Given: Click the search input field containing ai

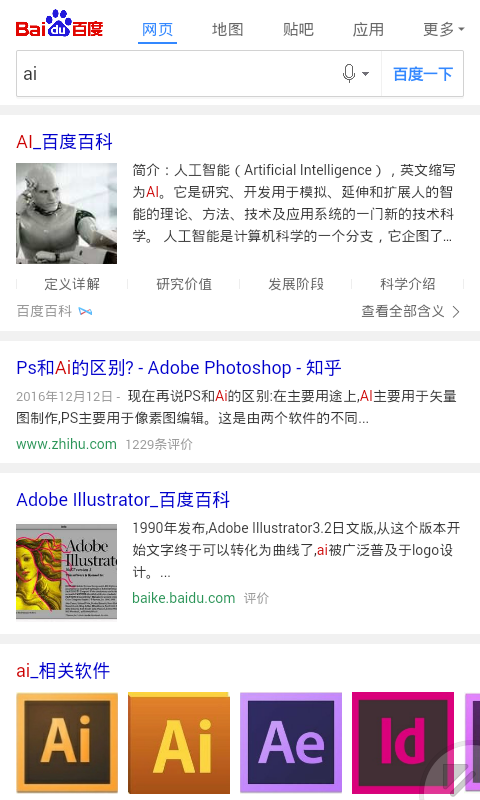Looking at the screenshot, I should (x=179, y=74).
